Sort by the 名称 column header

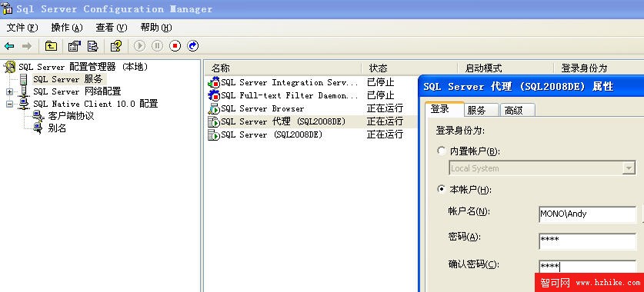[x=282, y=68]
